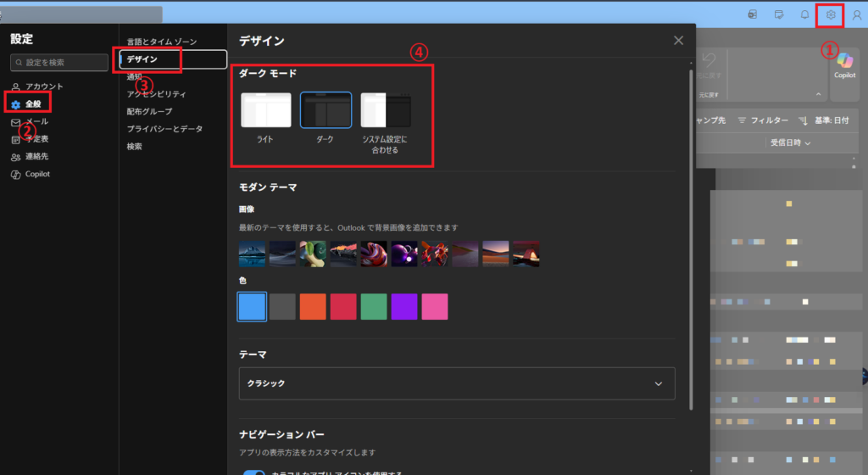The image size is (868, 475).
Task: Pick the purple color swatch
Action: [404, 306]
